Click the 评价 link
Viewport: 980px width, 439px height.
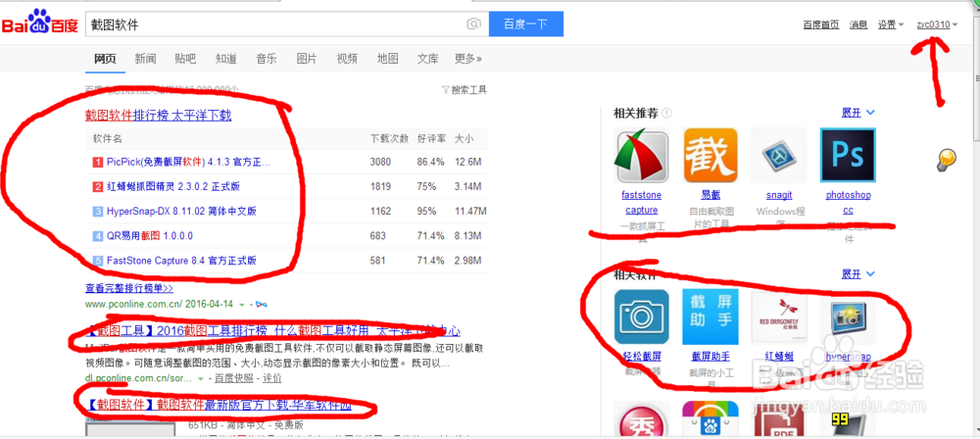pyautogui.click(x=271, y=378)
